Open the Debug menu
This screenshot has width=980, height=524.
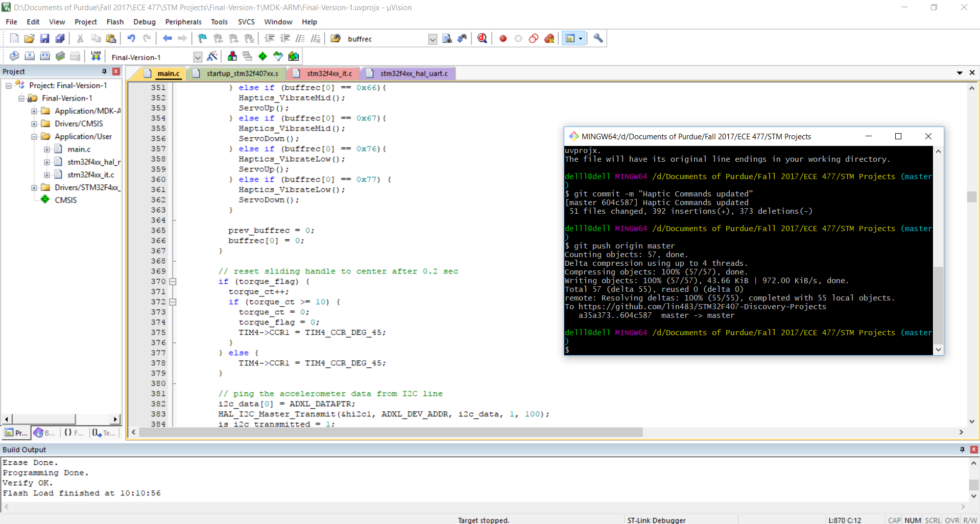[x=144, y=22]
